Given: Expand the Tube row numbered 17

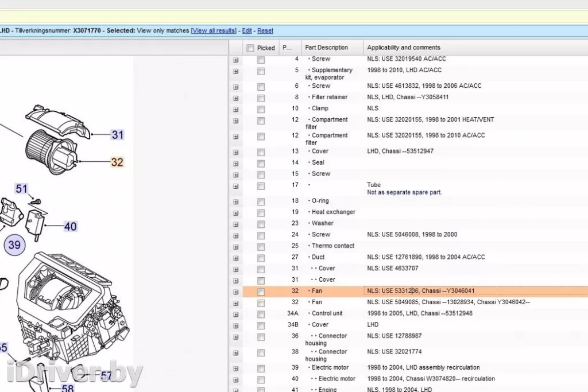Looking at the screenshot, I should pos(235,186).
